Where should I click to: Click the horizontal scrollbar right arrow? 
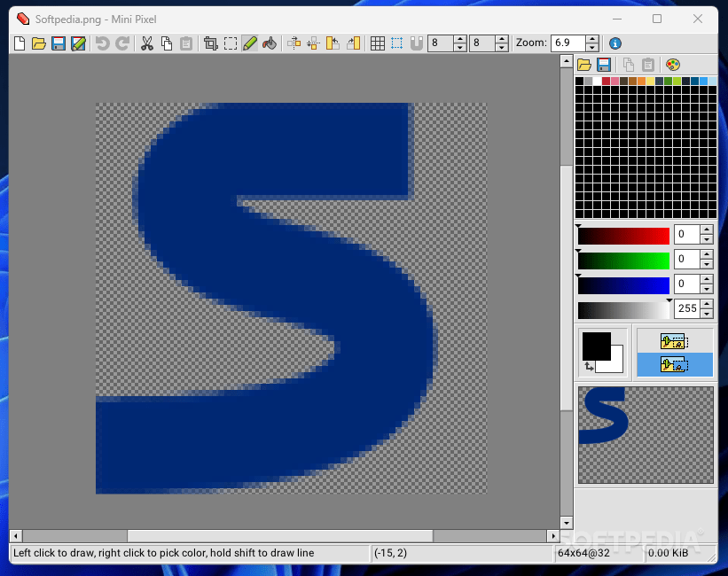pos(553,536)
